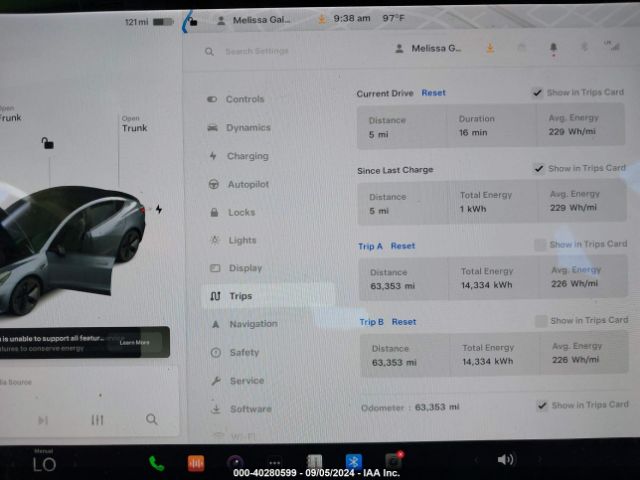Viewport: 640px width, 480px height.
Task: Open the Frunk
Action: tap(10, 114)
